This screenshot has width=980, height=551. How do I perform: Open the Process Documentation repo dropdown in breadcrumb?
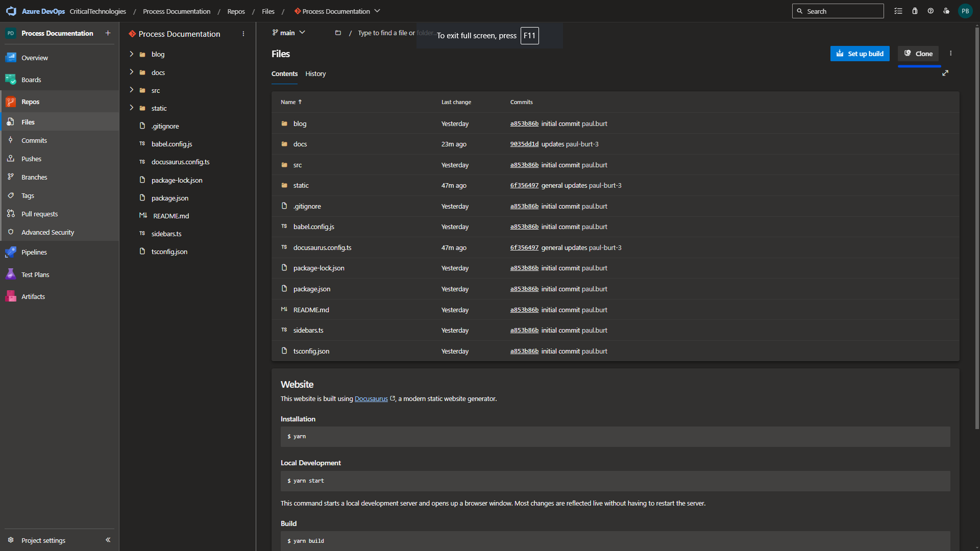tap(377, 11)
